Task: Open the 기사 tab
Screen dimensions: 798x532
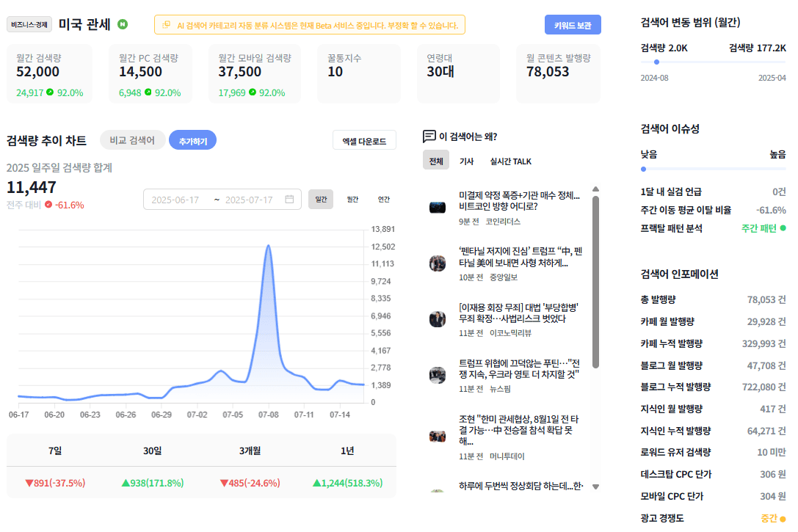Action: tap(467, 161)
